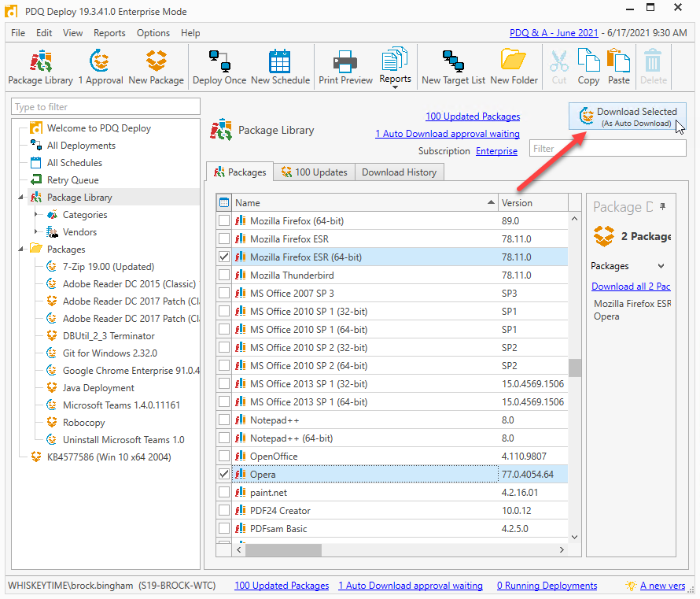Open 1 Auto Download approval waiting link at top
700x599 pixels.
(448, 134)
